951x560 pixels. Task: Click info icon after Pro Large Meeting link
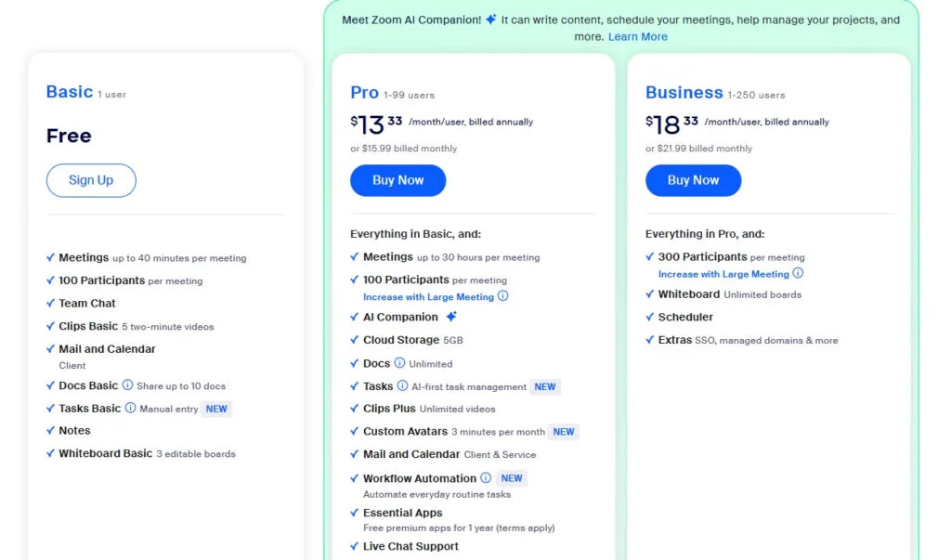click(503, 296)
